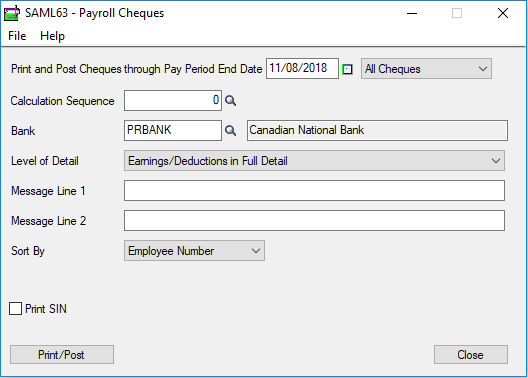Viewport: 528px width, 378px height.
Task: Click the Payroll Cheques title bar app icon
Action: (12, 13)
